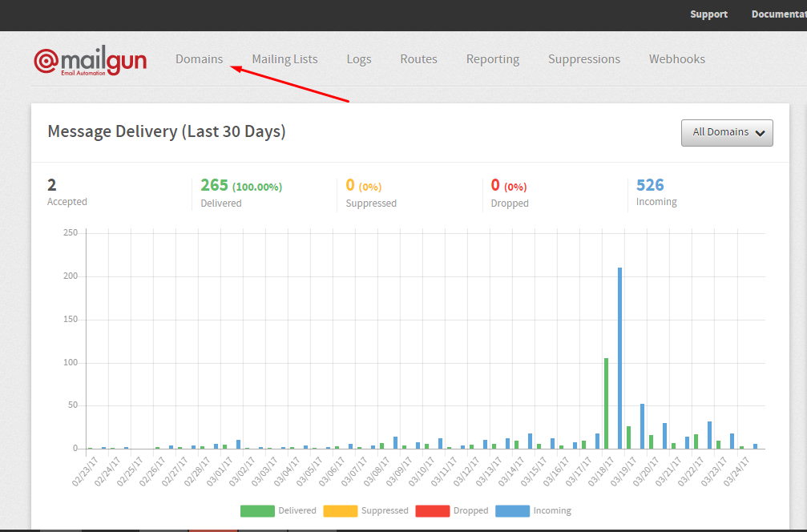Open the Reporting page
The height and width of the screenshot is (532, 807).
(492, 59)
